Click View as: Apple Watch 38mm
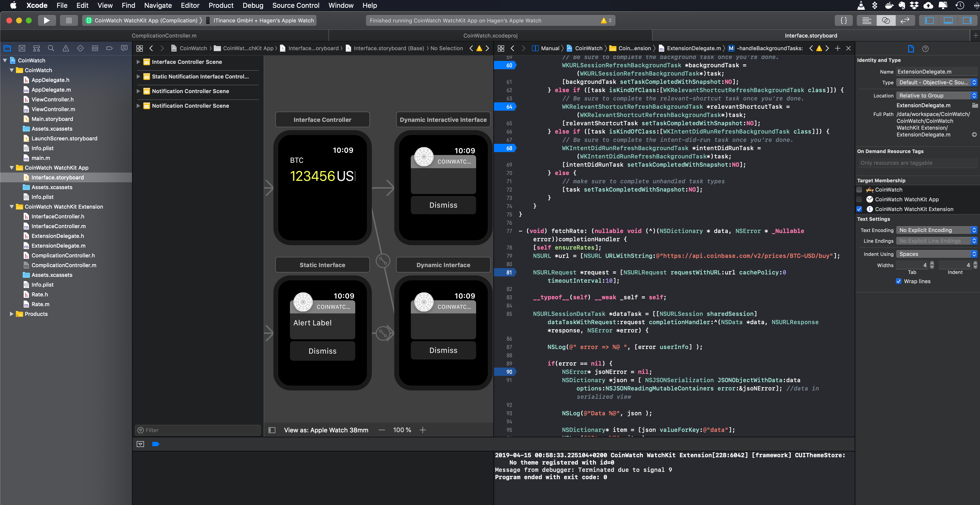The width and height of the screenshot is (980, 505). coord(326,430)
